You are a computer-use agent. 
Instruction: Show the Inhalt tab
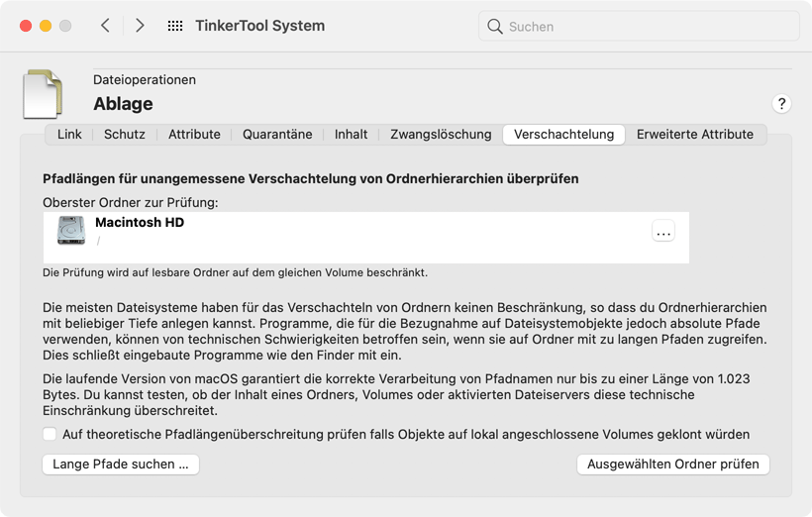(x=352, y=134)
